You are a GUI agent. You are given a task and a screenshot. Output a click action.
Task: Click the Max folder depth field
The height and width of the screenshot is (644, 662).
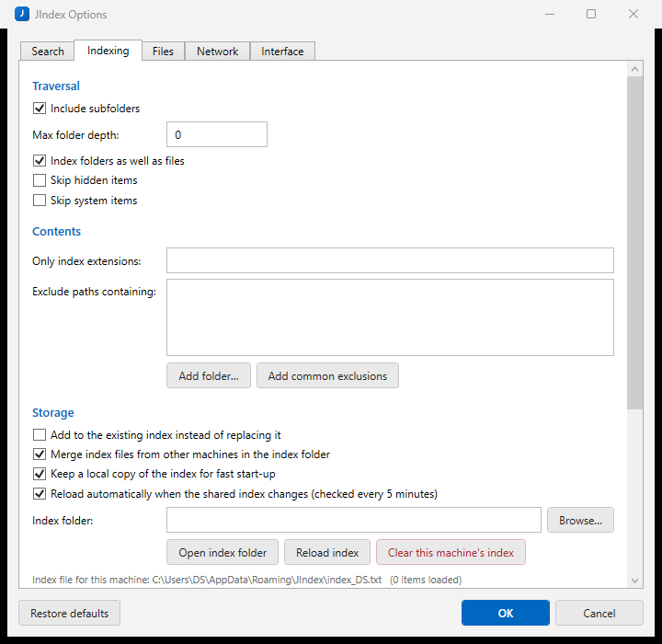[217, 134]
